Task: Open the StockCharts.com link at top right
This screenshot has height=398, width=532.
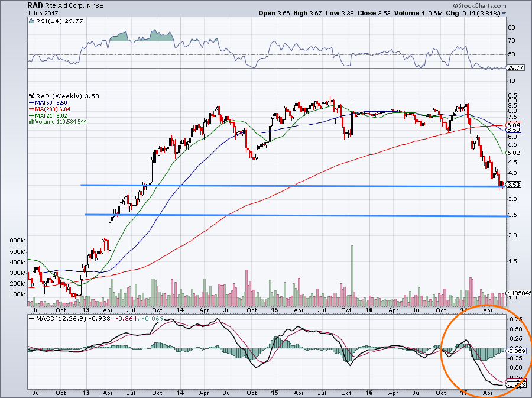Action: (479, 5)
